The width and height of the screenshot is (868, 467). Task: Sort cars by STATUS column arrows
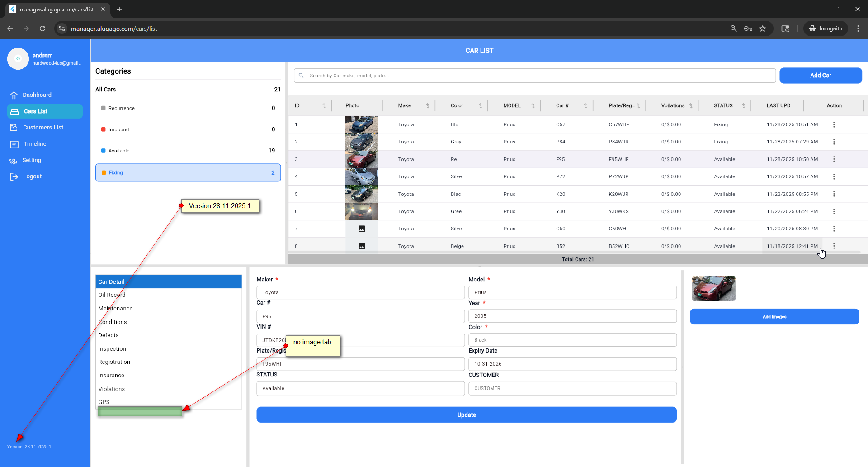(743, 106)
